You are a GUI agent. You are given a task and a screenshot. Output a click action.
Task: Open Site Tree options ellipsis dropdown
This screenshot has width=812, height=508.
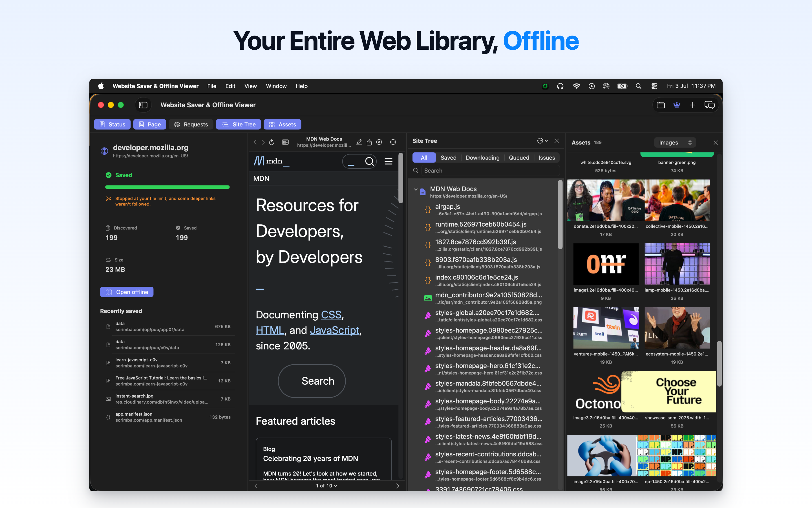(542, 141)
